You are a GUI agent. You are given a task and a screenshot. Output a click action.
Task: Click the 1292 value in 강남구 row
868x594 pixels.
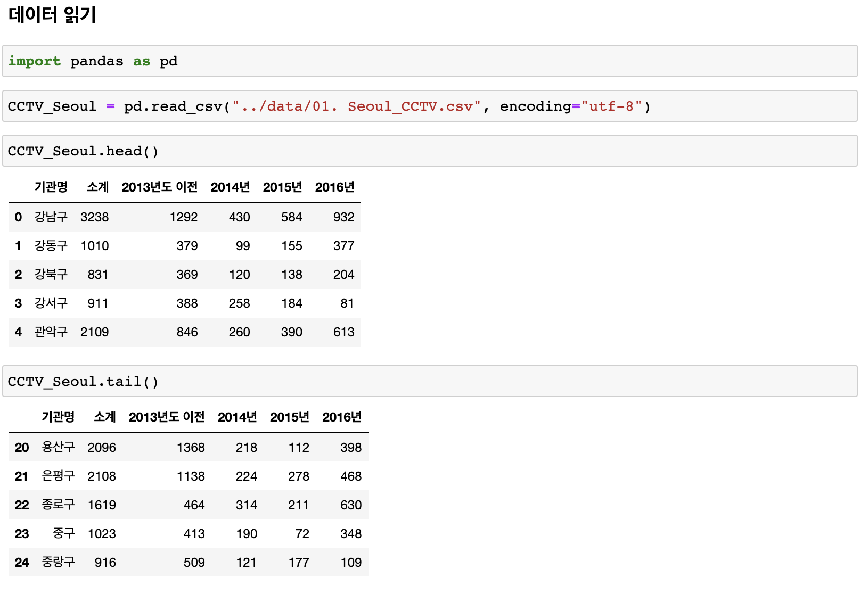(x=184, y=217)
